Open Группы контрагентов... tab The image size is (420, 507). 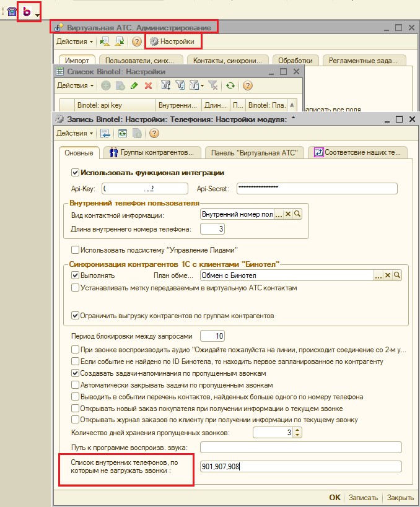(152, 153)
